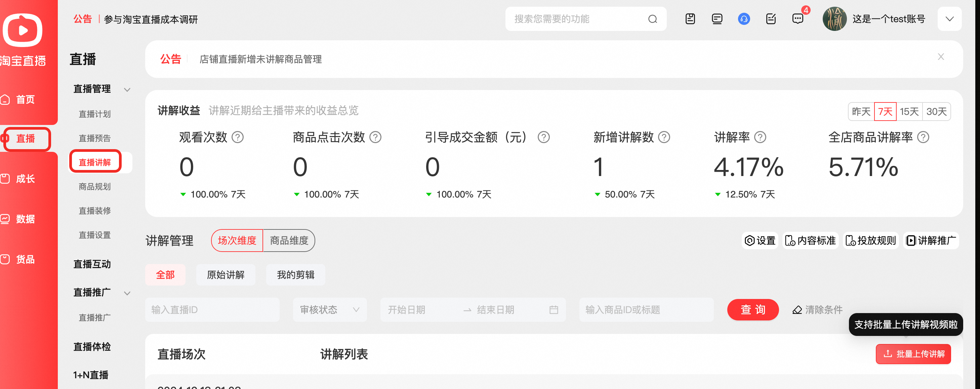Click the red 查询 button
The width and height of the screenshot is (980, 389).
[753, 309]
